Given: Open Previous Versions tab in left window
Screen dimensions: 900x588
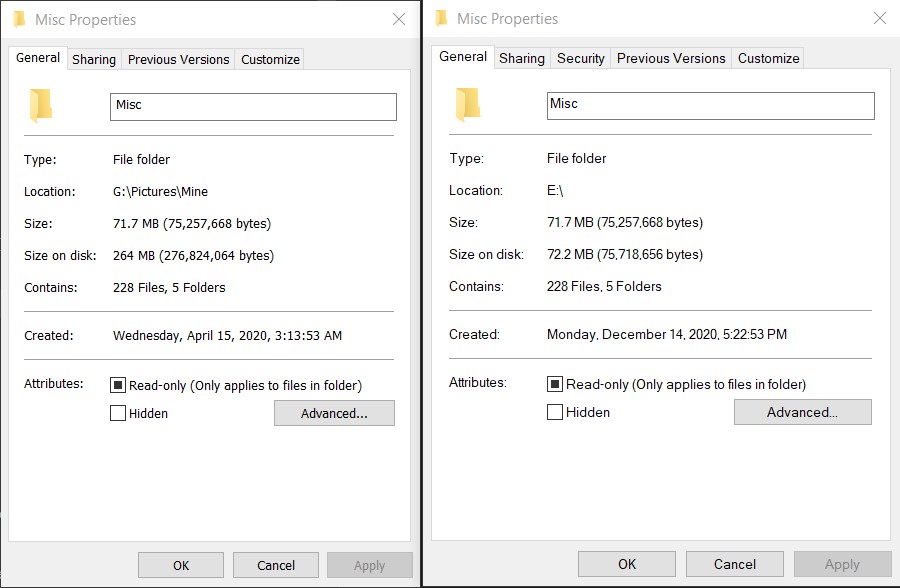Looking at the screenshot, I should tap(179, 59).
